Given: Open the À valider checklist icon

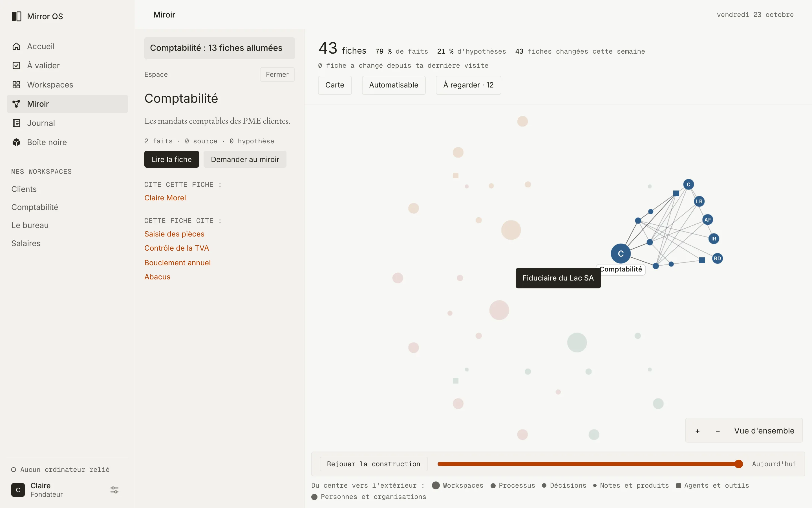Looking at the screenshot, I should [x=16, y=65].
